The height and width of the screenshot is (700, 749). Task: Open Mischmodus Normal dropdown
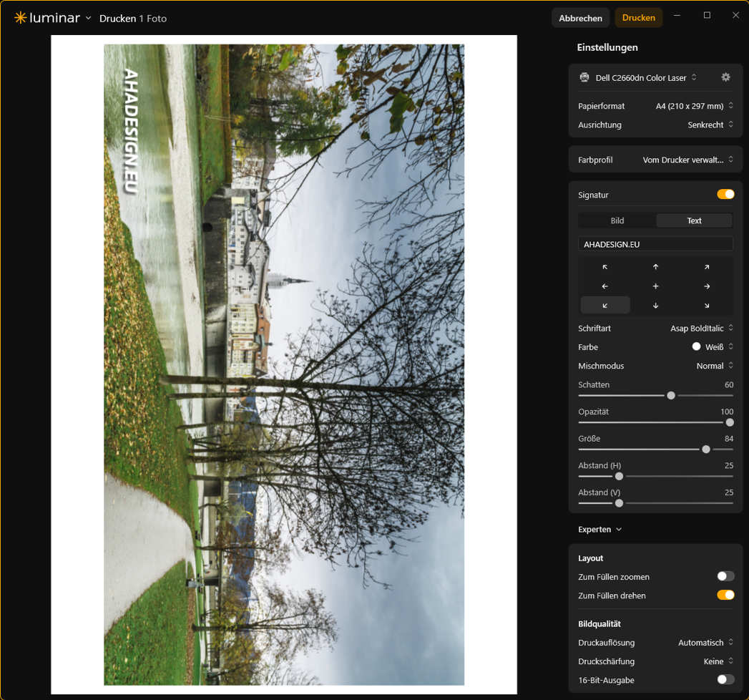click(x=715, y=366)
